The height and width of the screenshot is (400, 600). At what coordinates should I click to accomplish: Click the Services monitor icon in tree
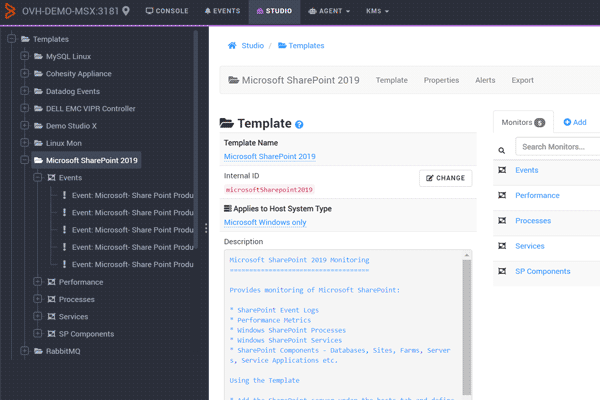click(x=51, y=317)
